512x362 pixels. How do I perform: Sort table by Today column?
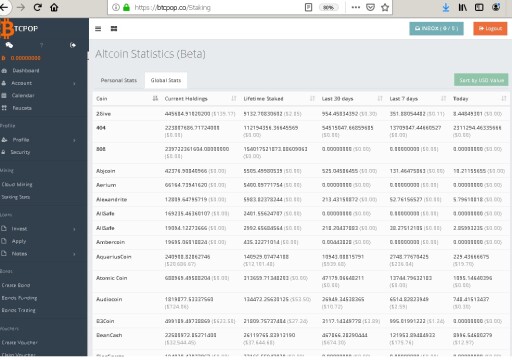[504, 98]
